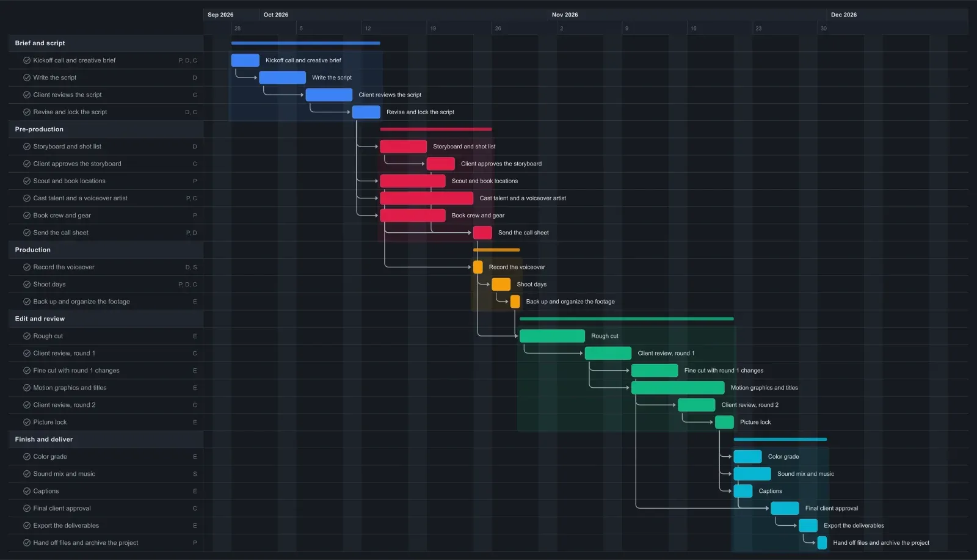Viewport: 977px width, 560px height.
Task: Click assignee initials P, D, C on Shoot days row
Action: tap(187, 285)
